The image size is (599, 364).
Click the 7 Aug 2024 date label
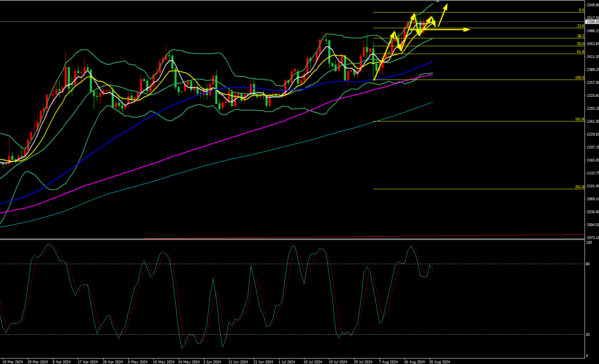tap(388, 362)
